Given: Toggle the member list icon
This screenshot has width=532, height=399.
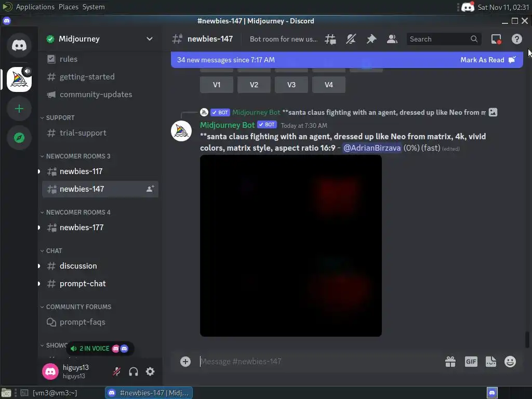Looking at the screenshot, I should click(392, 39).
